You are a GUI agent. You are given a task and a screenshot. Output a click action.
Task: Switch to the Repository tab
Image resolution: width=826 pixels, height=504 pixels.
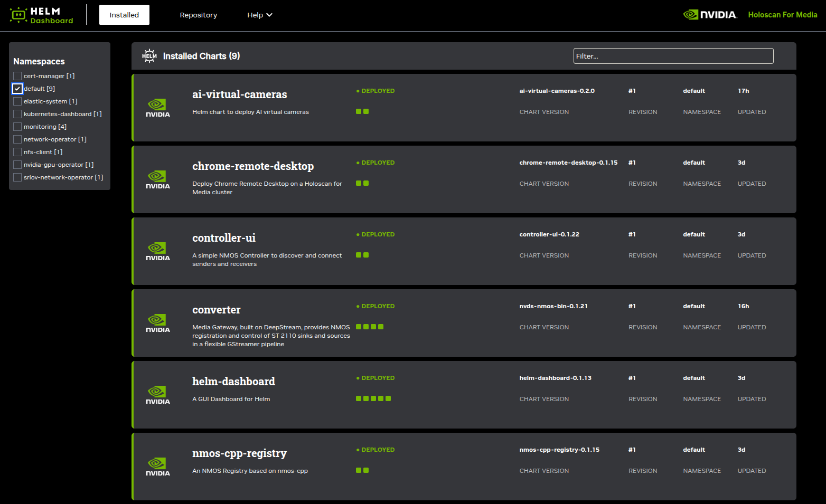198,15
